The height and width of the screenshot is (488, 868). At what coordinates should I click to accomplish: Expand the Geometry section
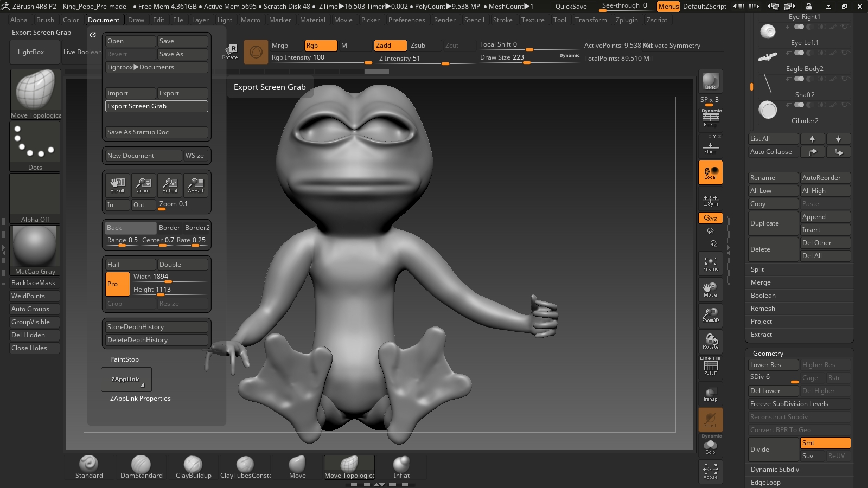(768, 354)
